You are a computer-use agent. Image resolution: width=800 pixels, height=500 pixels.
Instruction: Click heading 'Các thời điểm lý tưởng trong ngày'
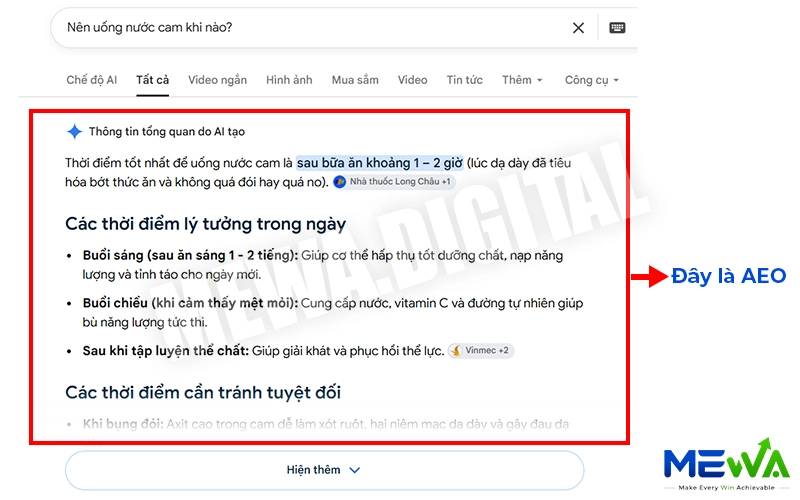click(206, 224)
